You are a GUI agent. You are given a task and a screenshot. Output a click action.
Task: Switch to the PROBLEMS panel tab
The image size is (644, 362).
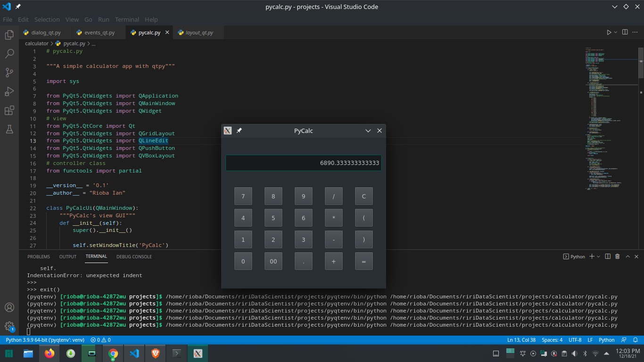[x=39, y=256]
